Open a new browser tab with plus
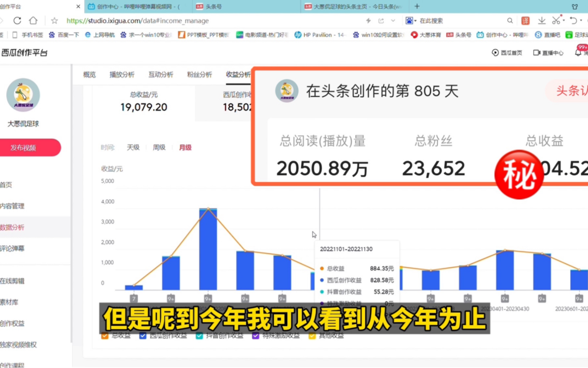The height and width of the screenshot is (368, 588). tap(417, 6)
